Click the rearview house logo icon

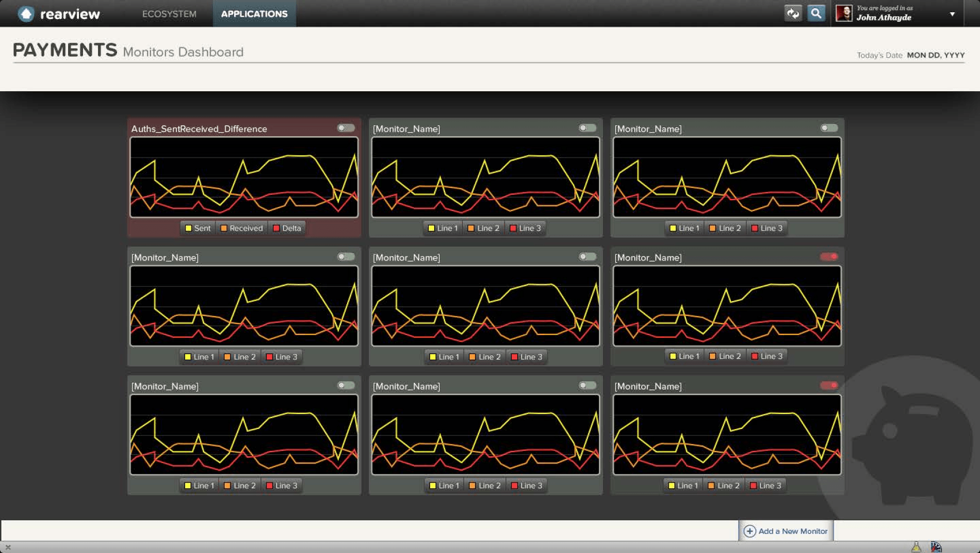click(x=26, y=14)
